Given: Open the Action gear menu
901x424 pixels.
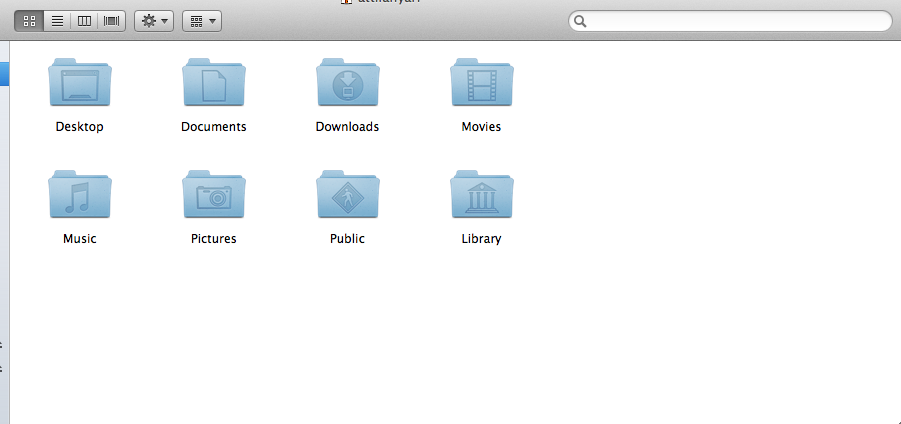Looking at the screenshot, I should (154, 21).
